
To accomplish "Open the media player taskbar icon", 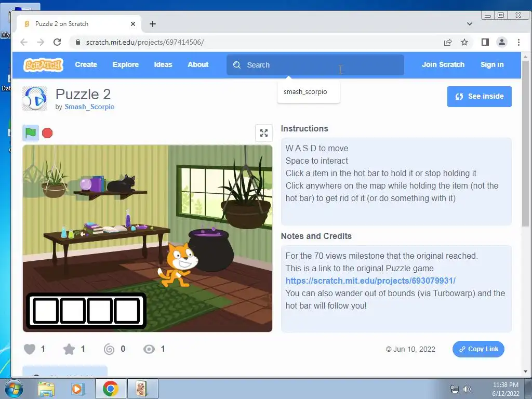I will click(77, 389).
